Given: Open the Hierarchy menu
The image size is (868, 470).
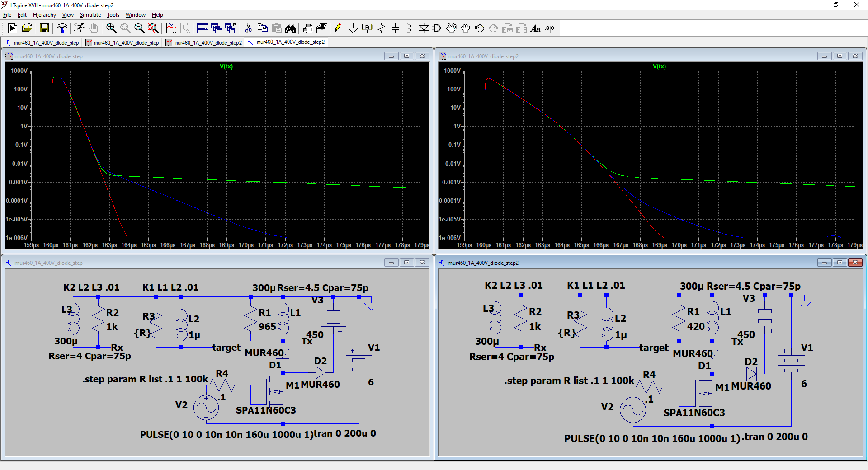Looking at the screenshot, I should [44, 15].
